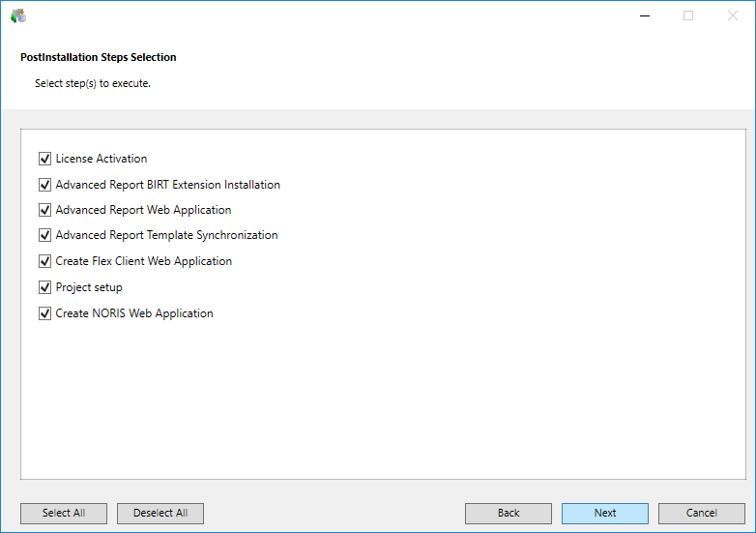Click the installer application icon in title bar
The height and width of the screenshot is (533, 756).
[18, 15]
